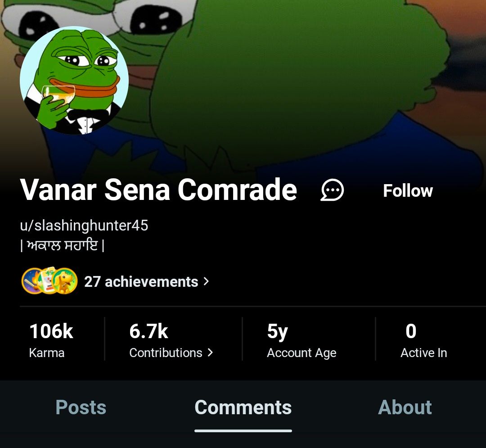This screenshot has height=448, width=486.
Task: Click the 106k Karma stat
Action: coord(51,340)
